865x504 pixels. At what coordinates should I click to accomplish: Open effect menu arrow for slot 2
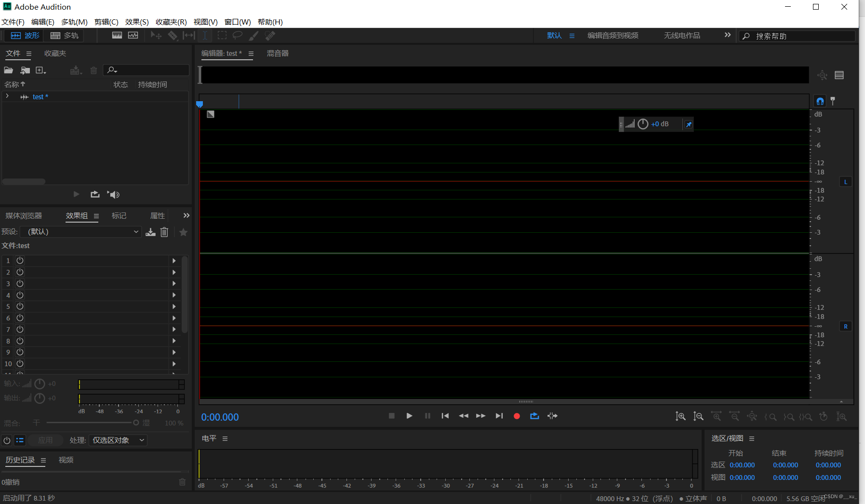click(x=174, y=272)
